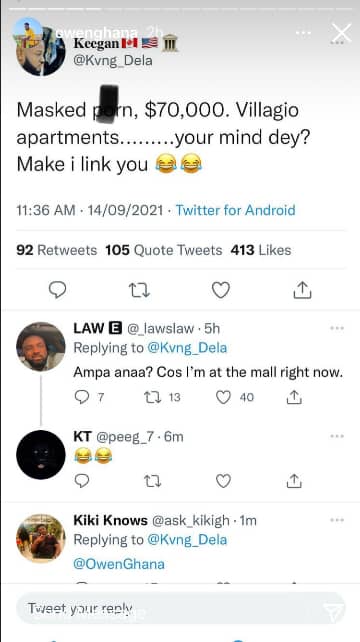This screenshot has height=642, width=360.
Task: Reply to LAW's comment with 7 replies
Action: tap(89, 397)
